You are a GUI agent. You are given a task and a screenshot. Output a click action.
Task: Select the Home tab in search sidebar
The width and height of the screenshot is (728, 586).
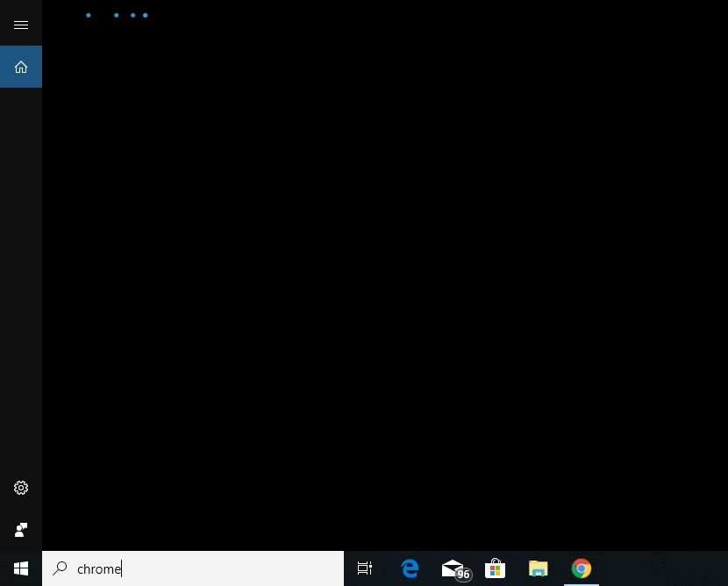(x=21, y=67)
